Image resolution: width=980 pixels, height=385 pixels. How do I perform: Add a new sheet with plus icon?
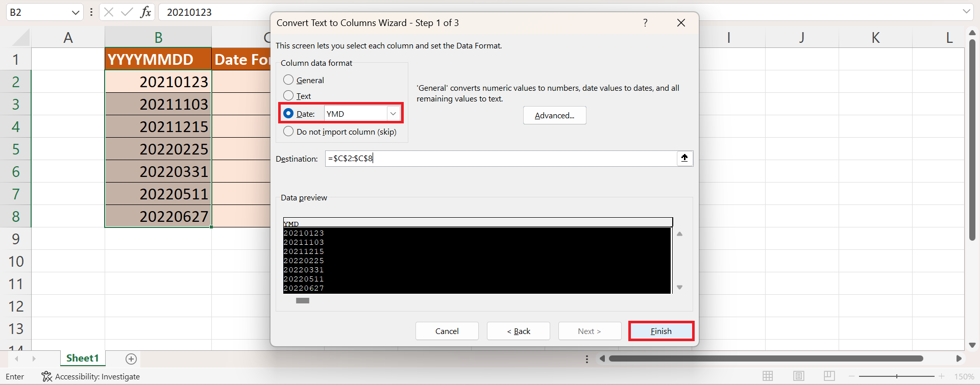(131, 359)
